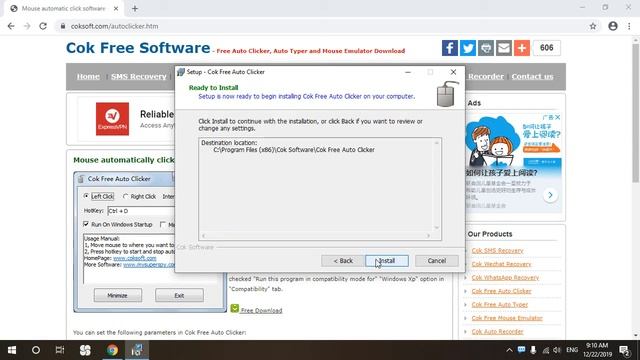Open Cok Free Mouse Emulator product link
This screenshot has width=640, height=360.
click(507, 318)
